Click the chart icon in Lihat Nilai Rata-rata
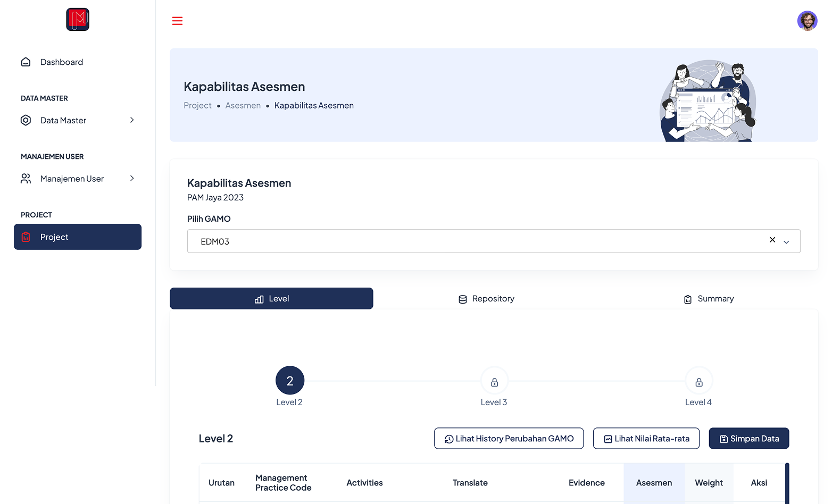832x504 pixels. pyautogui.click(x=607, y=438)
